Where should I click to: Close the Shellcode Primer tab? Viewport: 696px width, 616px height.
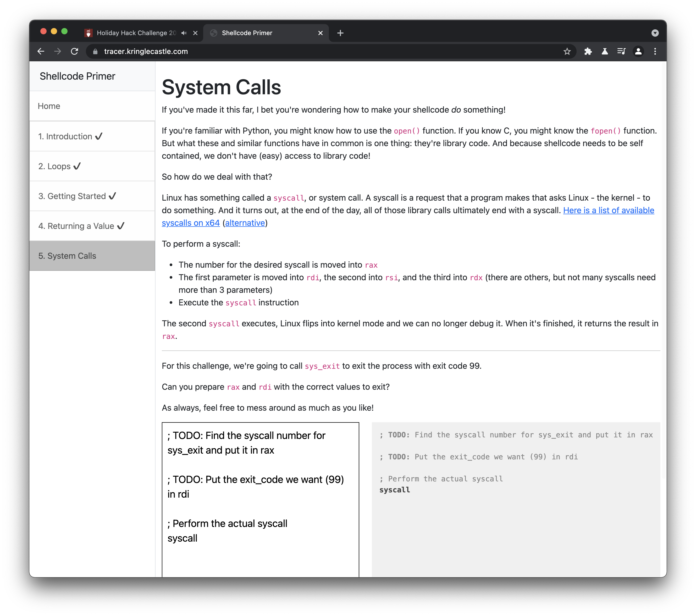[x=321, y=33]
